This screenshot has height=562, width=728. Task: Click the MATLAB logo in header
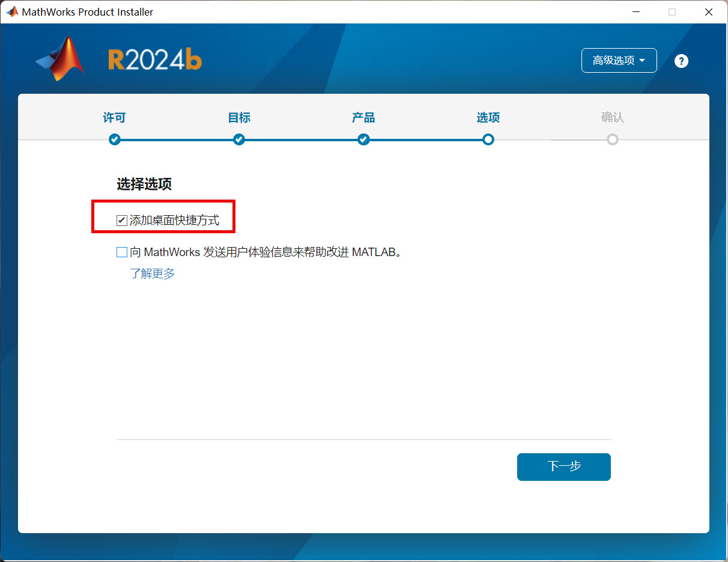[x=60, y=59]
